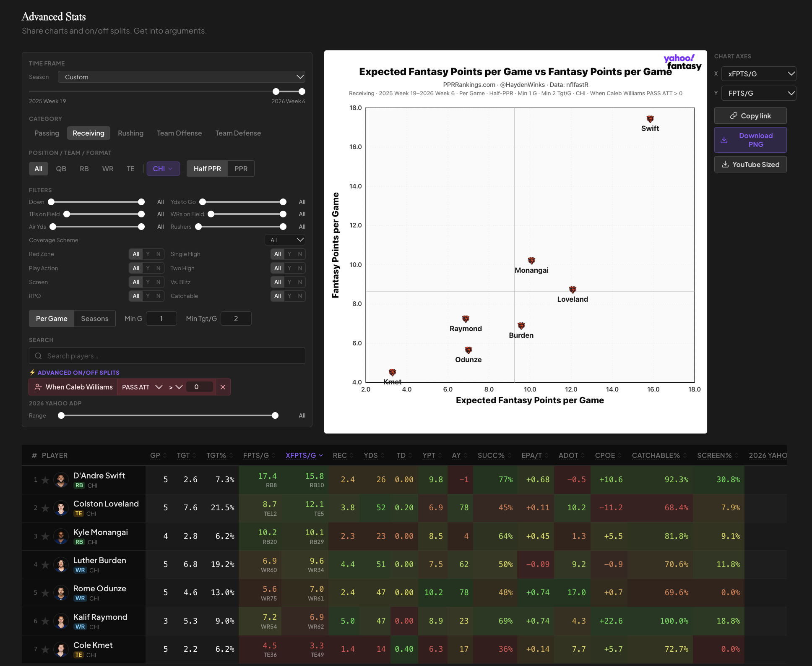This screenshot has height=666, width=812.
Task: Click Raymond's Bears logo on chart
Action: 466,319
